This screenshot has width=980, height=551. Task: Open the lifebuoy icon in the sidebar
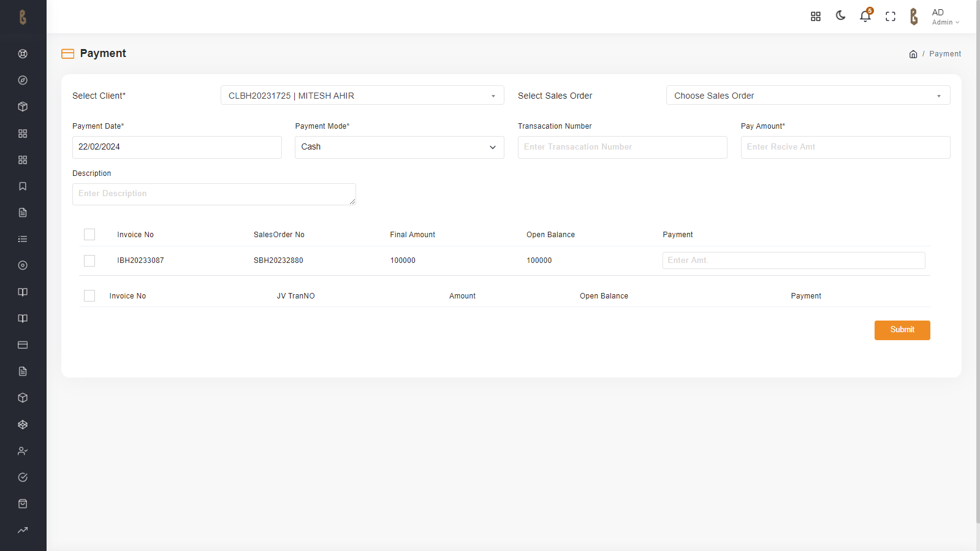point(23,54)
